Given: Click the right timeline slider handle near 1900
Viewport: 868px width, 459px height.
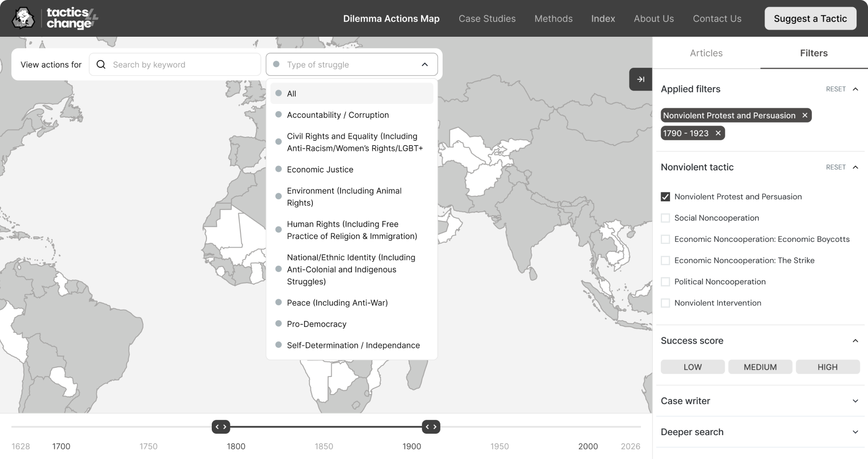Looking at the screenshot, I should pos(431,427).
